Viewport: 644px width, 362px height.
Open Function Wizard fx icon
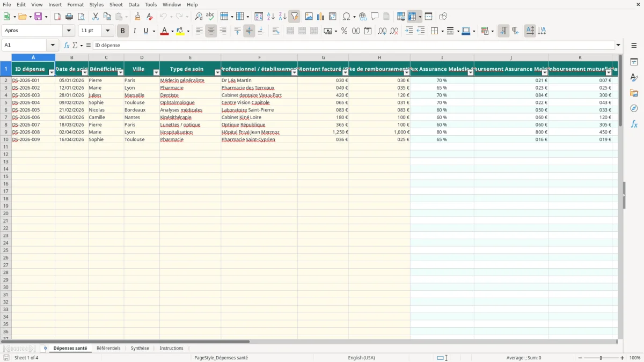coord(67,46)
